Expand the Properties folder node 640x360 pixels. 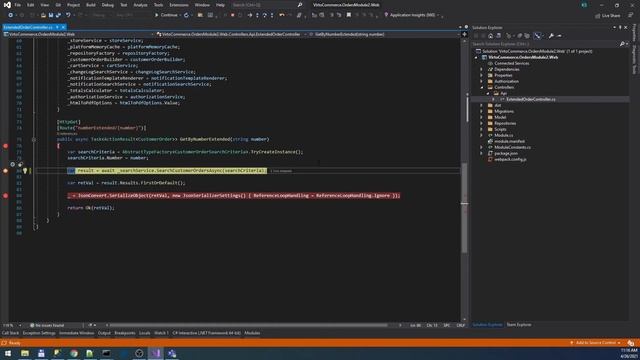(481, 76)
